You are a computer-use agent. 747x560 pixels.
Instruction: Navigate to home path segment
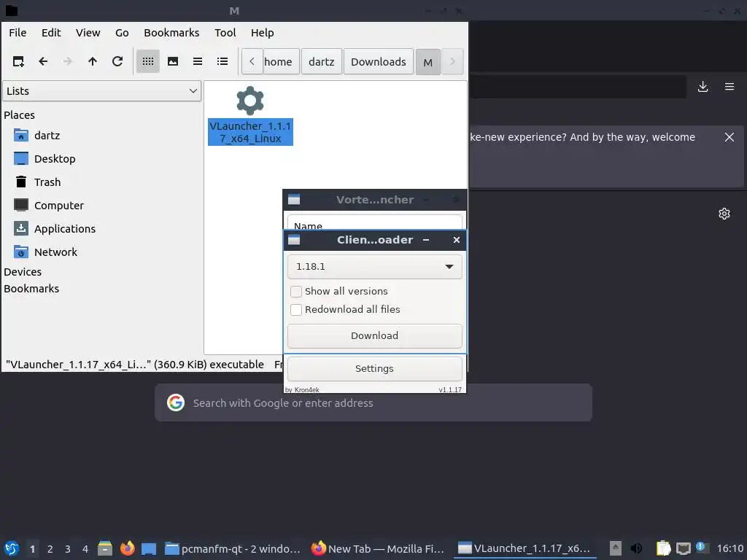coord(281,61)
